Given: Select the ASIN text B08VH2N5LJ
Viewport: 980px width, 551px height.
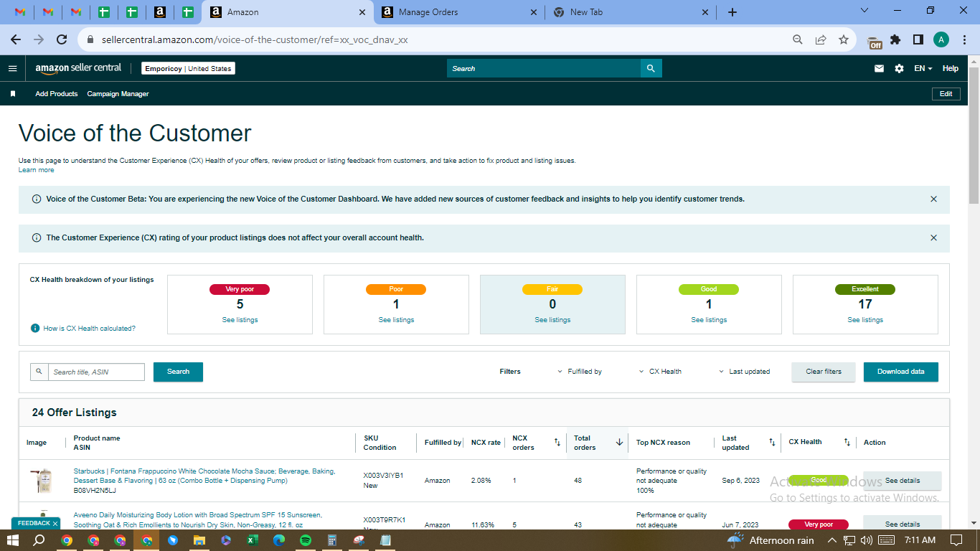Looking at the screenshot, I should (x=95, y=491).
